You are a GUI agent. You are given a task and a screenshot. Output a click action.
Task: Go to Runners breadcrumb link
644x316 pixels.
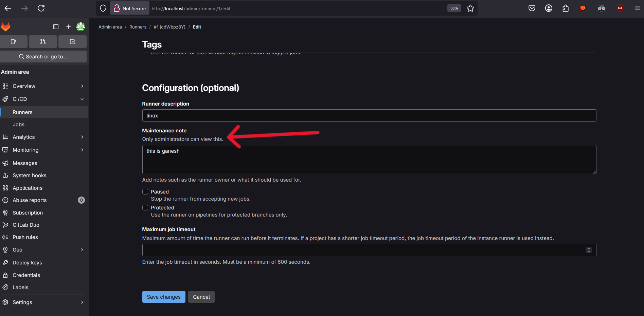pyautogui.click(x=138, y=27)
